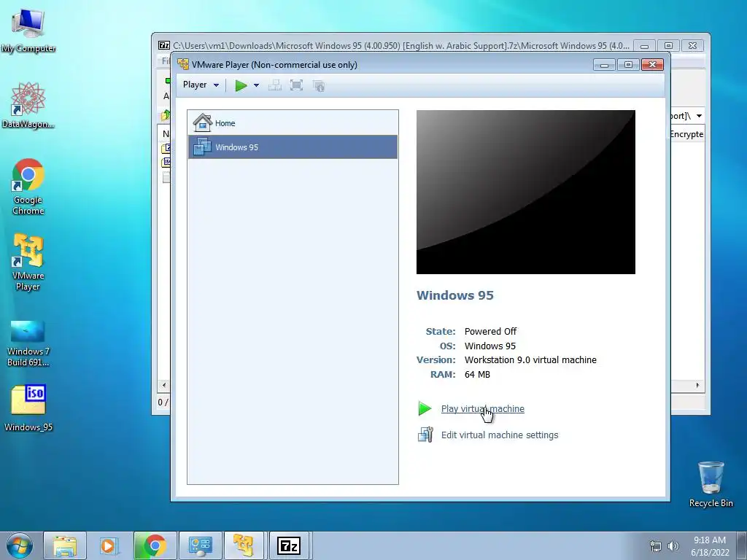Click the Play virtual machine link

click(483, 408)
